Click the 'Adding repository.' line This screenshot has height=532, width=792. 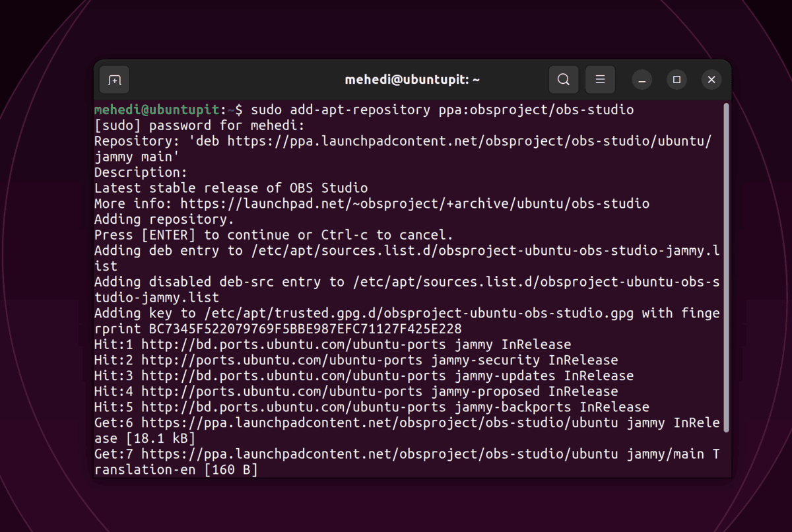[164, 219]
